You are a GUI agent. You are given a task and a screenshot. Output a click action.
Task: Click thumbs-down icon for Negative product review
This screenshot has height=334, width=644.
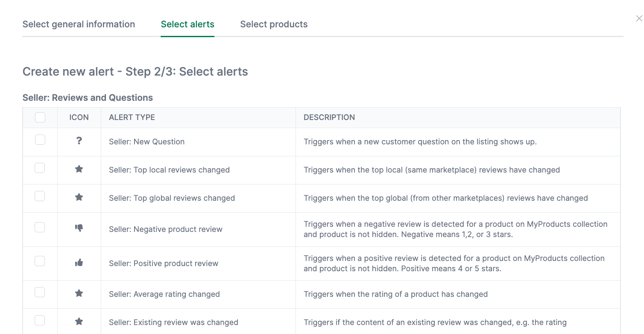pos(79,228)
